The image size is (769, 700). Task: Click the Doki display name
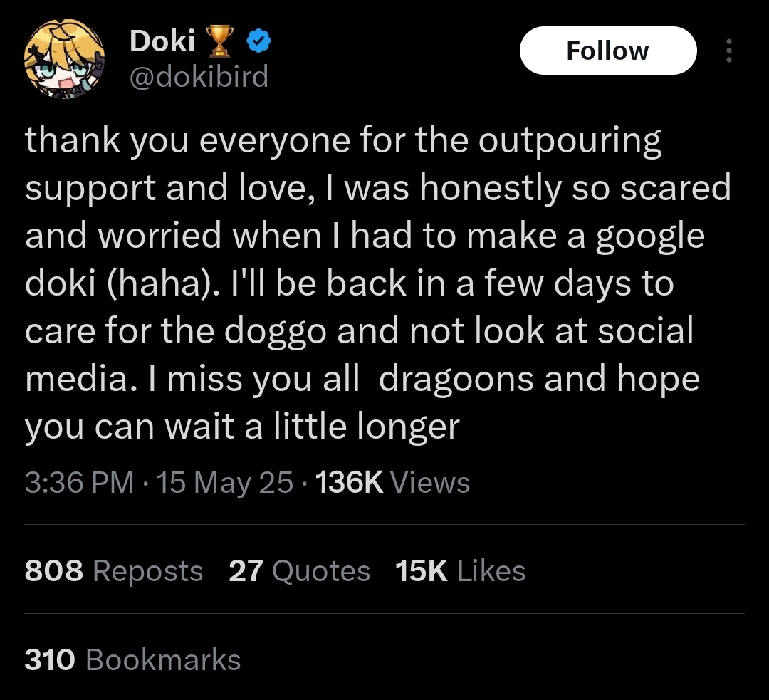[x=162, y=43]
